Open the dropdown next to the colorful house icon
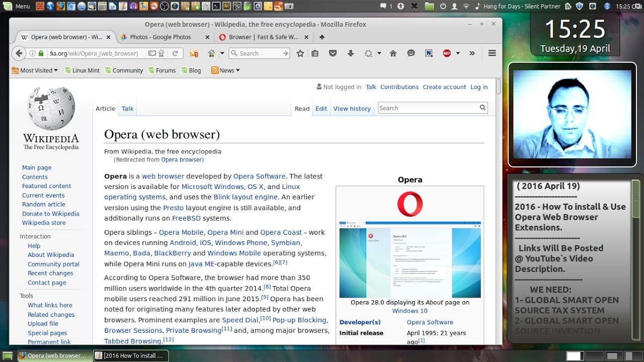The image size is (644, 362). (x=222, y=53)
